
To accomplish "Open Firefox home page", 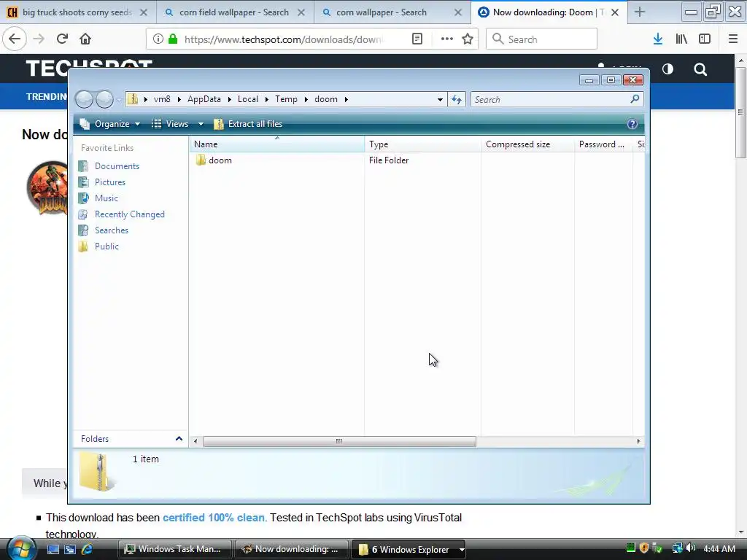I will [x=85, y=39].
